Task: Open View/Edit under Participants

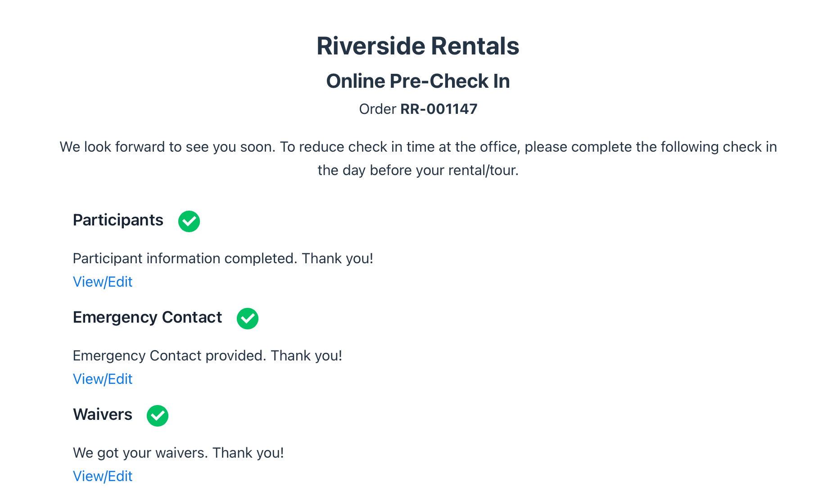Action: click(103, 282)
